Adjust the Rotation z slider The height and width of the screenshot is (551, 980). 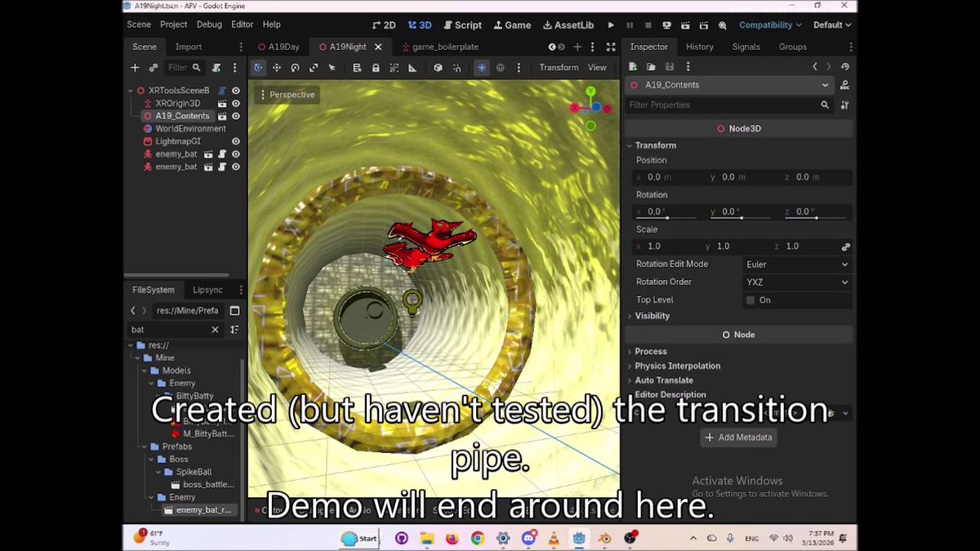814,217
